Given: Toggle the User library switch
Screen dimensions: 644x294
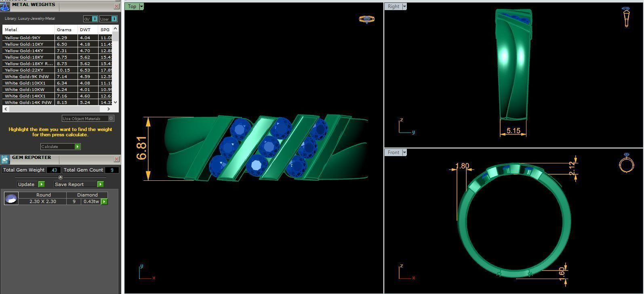Looking at the screenshot, I should click(108, 19).
